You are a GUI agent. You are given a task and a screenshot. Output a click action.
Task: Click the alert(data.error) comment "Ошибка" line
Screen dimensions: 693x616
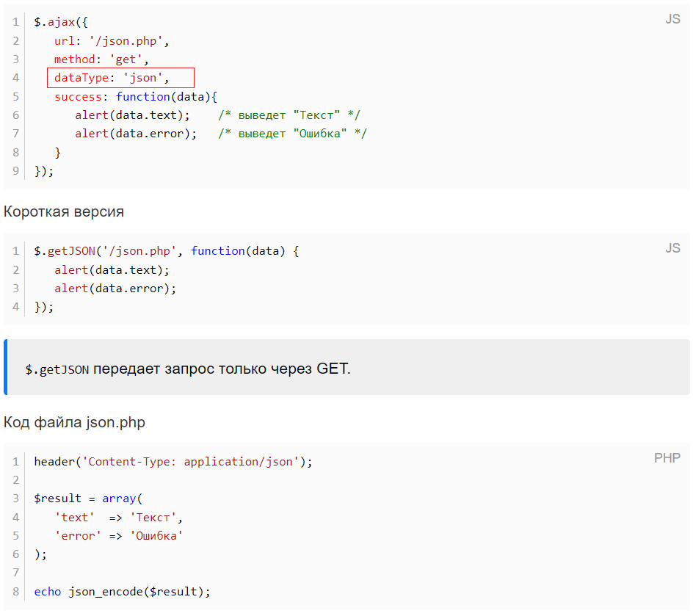tap(220, 134)
